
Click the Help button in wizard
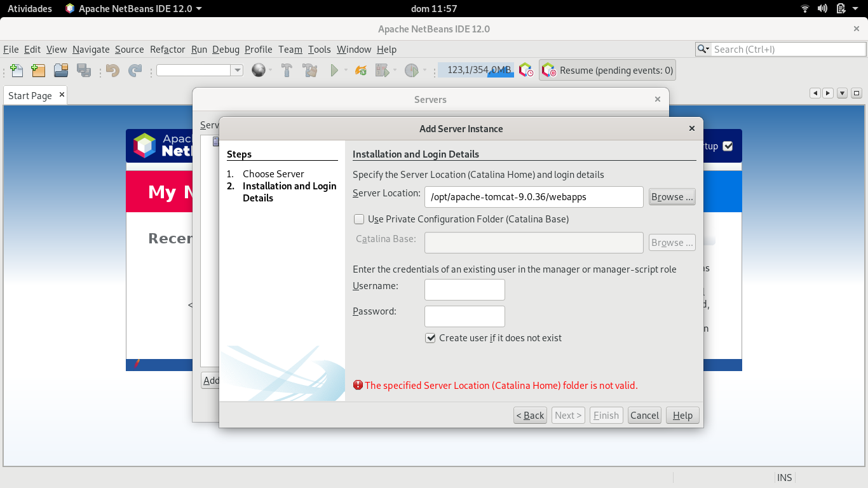click(682, 416)
